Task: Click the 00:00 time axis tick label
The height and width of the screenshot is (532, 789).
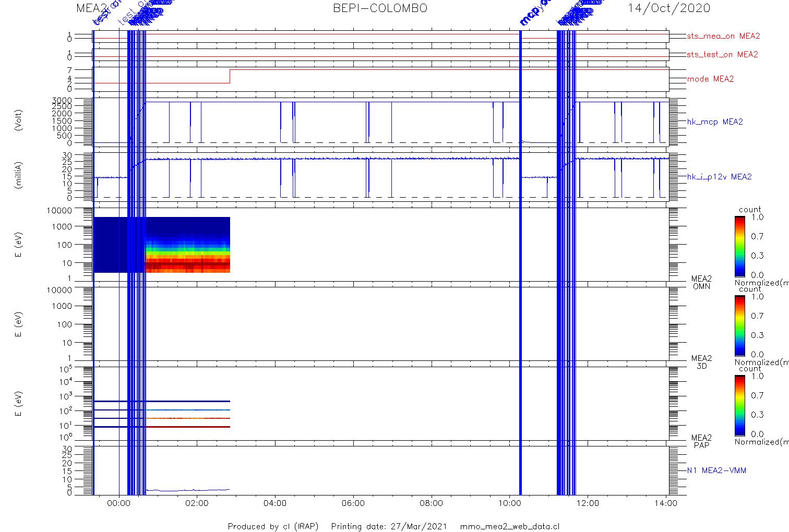Action: coord(119,503)
